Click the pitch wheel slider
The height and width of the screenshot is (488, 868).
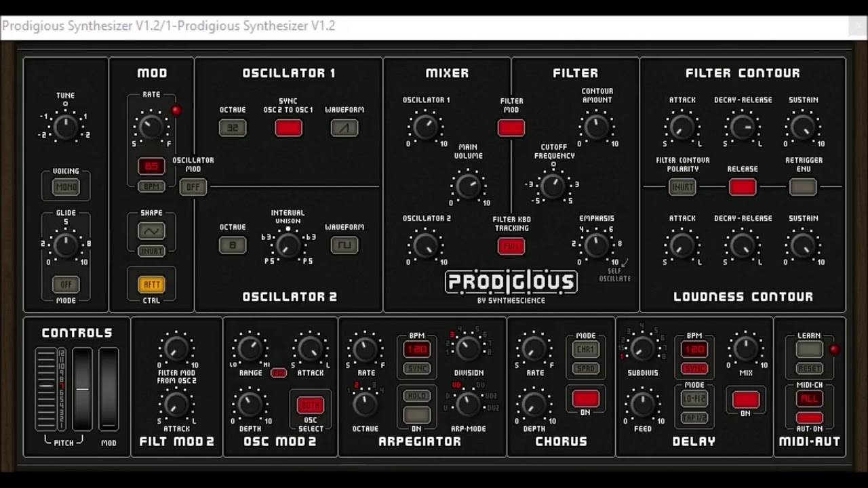pyautogui.click(x=82, y=389)
